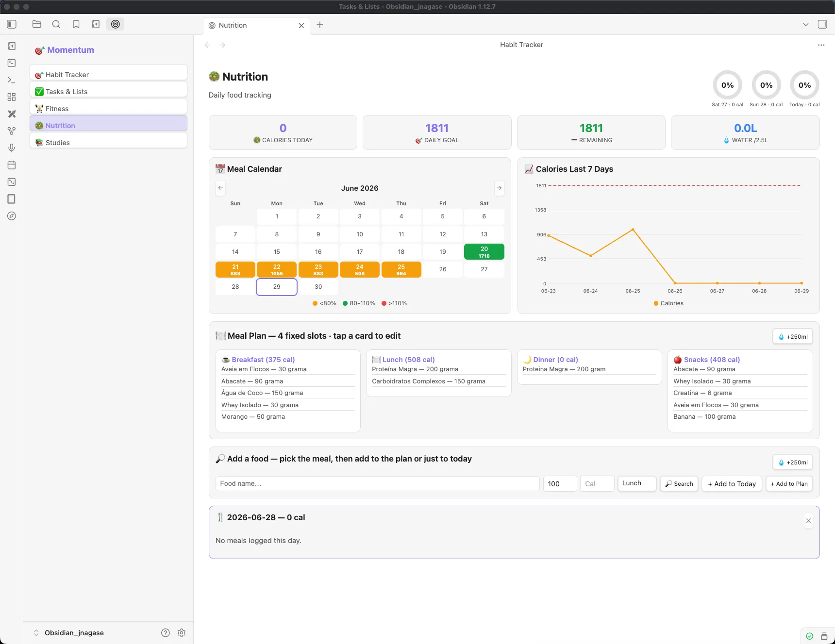Select June 22 calendar day with 1055
This screenshot has height=644, width=835.
[x=277, y=269]
